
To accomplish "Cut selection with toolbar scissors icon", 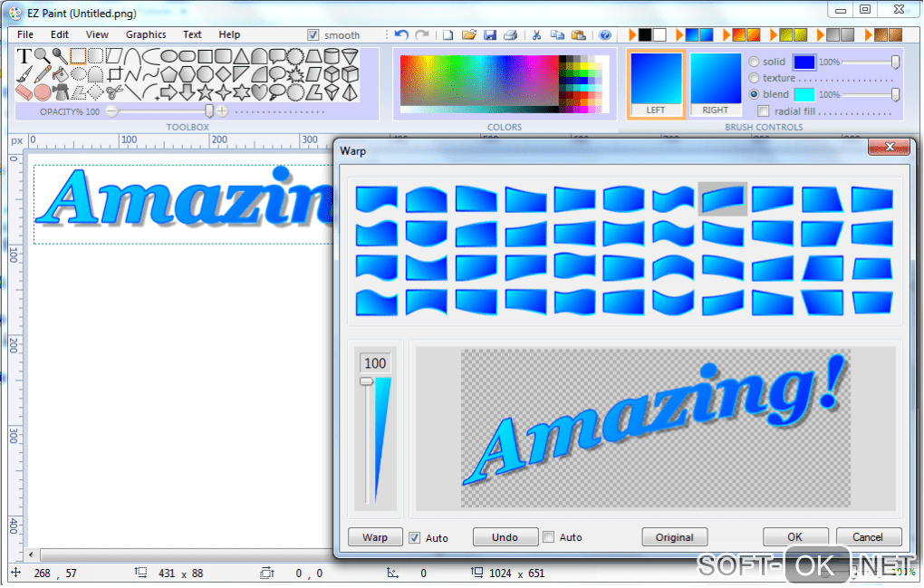I will point(536,34).
